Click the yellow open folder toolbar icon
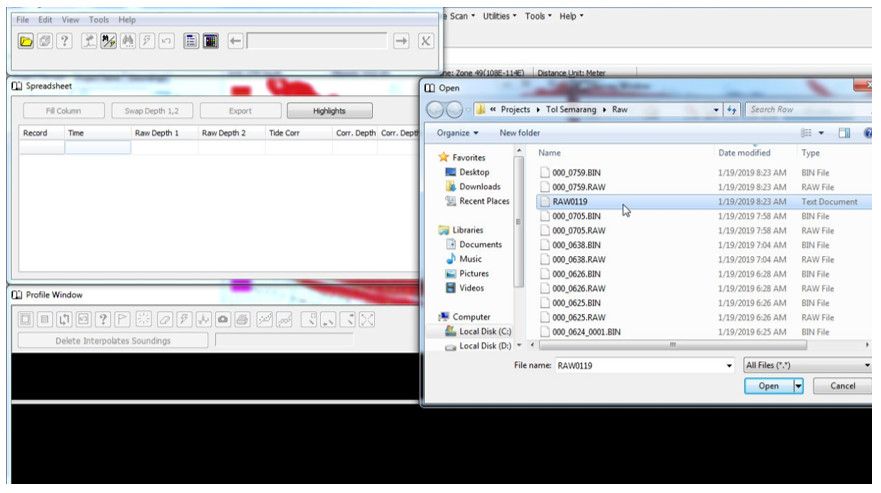The image size is (881, 493). point(26,41)
